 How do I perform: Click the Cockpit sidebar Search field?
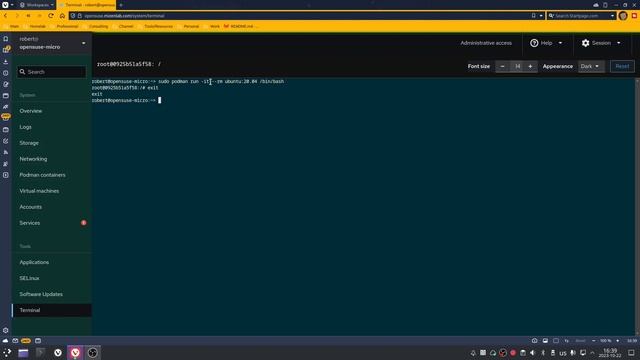52,72
